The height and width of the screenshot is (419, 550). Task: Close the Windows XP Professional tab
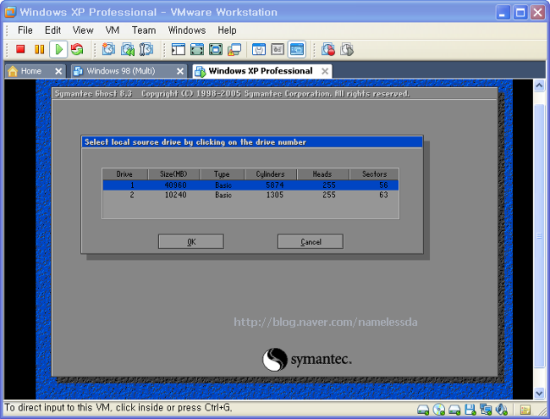325,72
